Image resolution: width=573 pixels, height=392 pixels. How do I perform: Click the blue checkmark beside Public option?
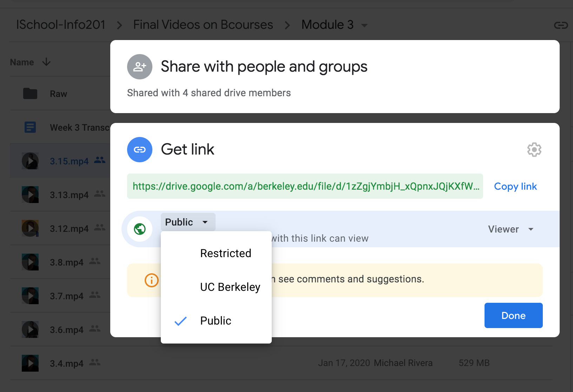coord(180,321)
